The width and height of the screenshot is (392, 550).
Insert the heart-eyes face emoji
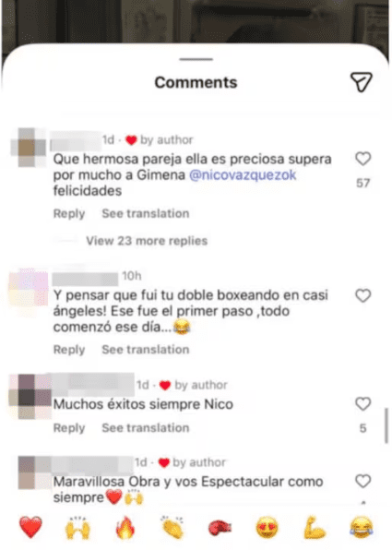pos(267,527)
